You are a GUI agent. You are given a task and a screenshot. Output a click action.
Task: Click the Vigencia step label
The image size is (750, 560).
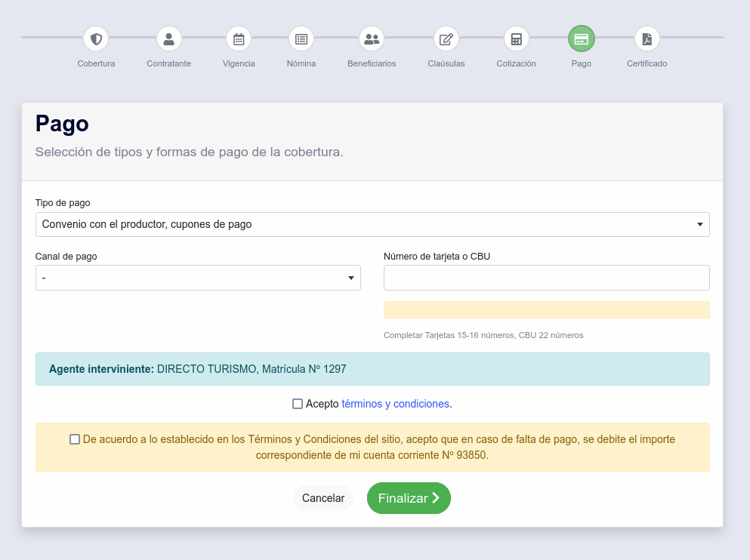tap(239, 63)
